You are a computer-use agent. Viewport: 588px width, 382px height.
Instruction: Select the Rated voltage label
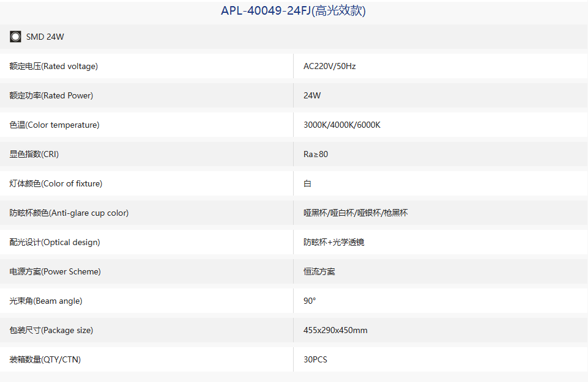[54, 66]
